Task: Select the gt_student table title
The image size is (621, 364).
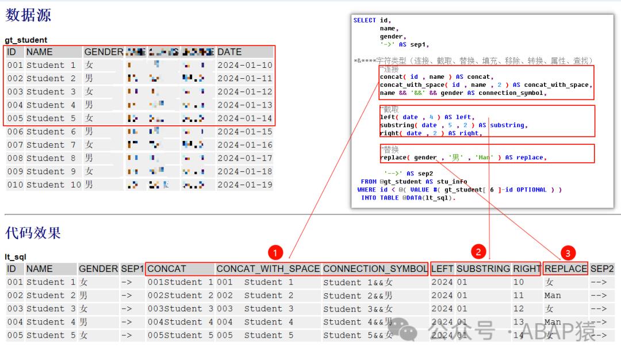Action: 26,40
